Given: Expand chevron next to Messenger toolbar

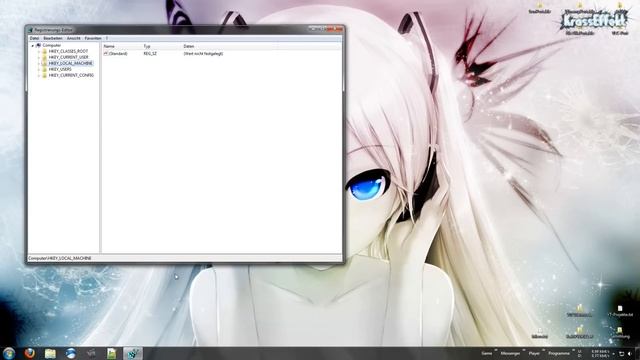Looking at the screenshot, I should 524,351.
